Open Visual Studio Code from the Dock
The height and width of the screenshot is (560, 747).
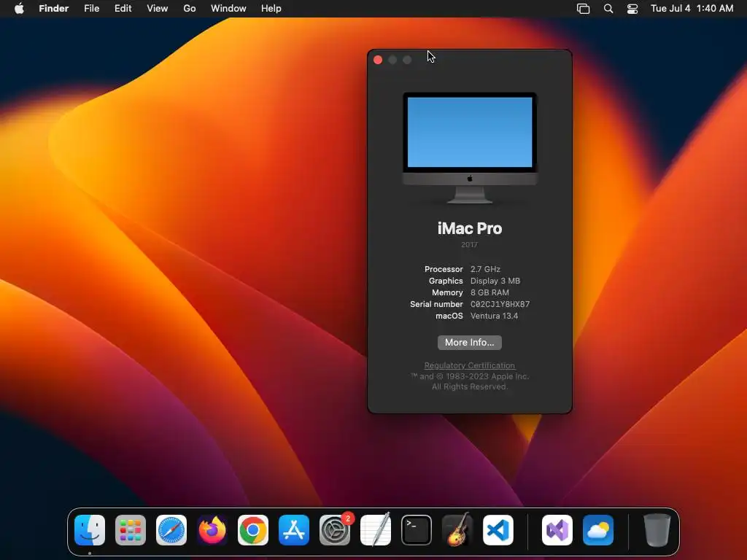pyautogui.click(x=498, y=530)
